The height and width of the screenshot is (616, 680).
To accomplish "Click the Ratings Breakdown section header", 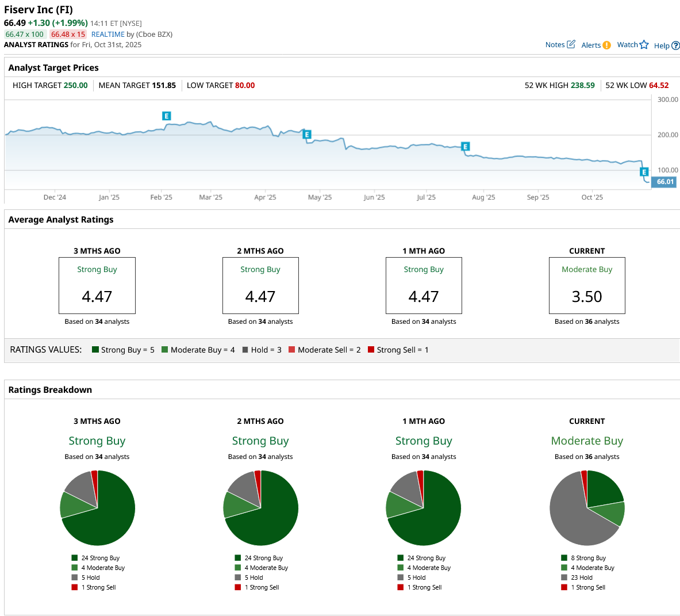I will click(x=50, y=389).
